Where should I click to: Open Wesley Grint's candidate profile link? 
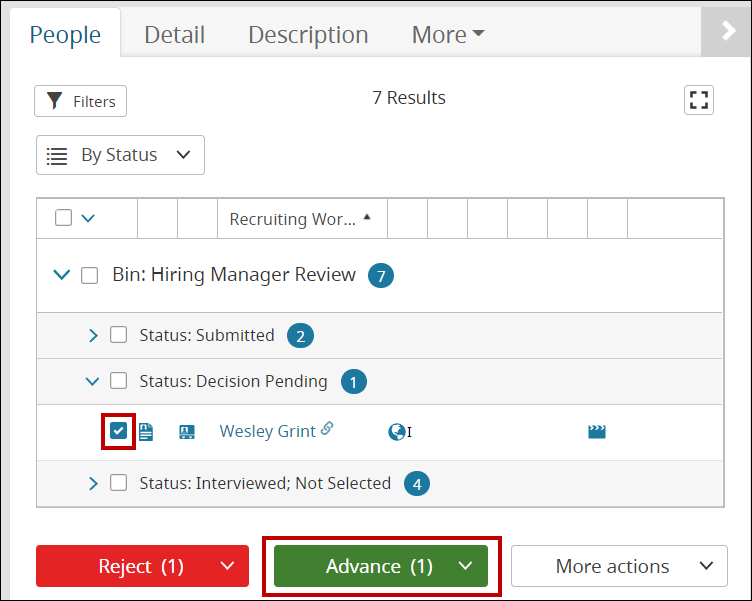(x=267, y=432)
